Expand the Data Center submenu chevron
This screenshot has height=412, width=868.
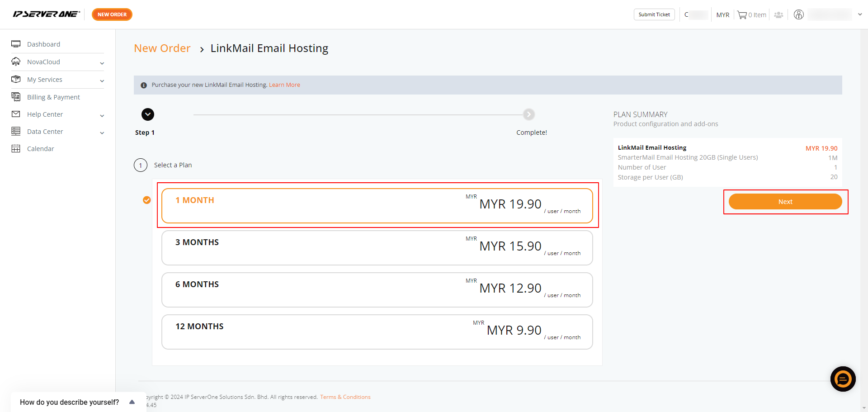click(102, 133)
